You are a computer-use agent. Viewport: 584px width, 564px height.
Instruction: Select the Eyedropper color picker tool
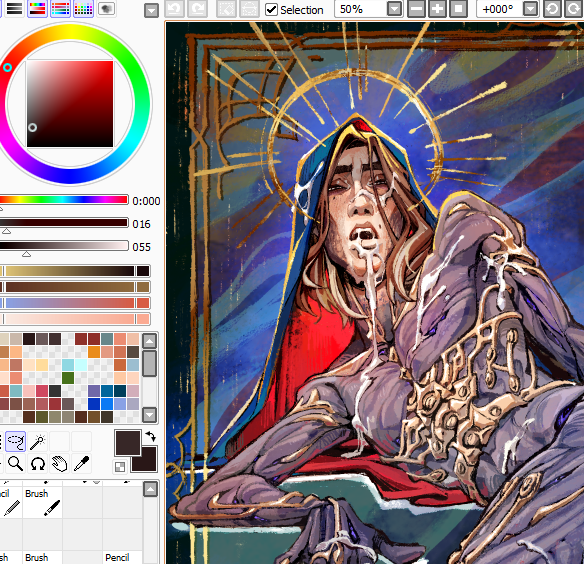coord(81,464)
